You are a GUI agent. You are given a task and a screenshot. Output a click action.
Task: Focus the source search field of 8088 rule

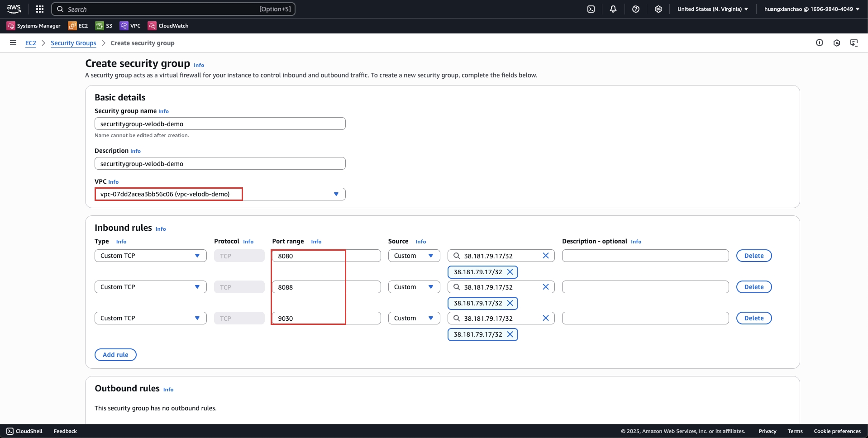point(501,287)
